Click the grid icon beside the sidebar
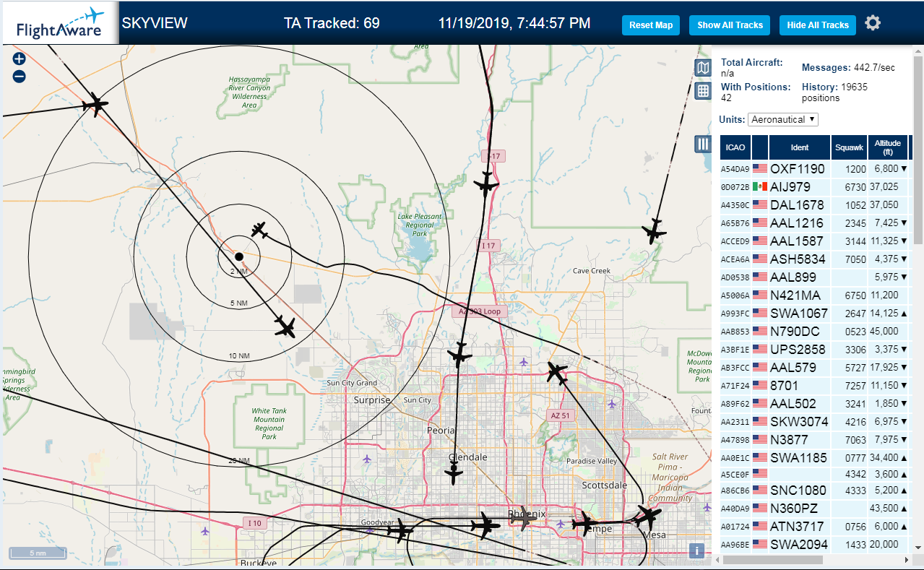Viewport: 924px width, 570px height. 703,90
